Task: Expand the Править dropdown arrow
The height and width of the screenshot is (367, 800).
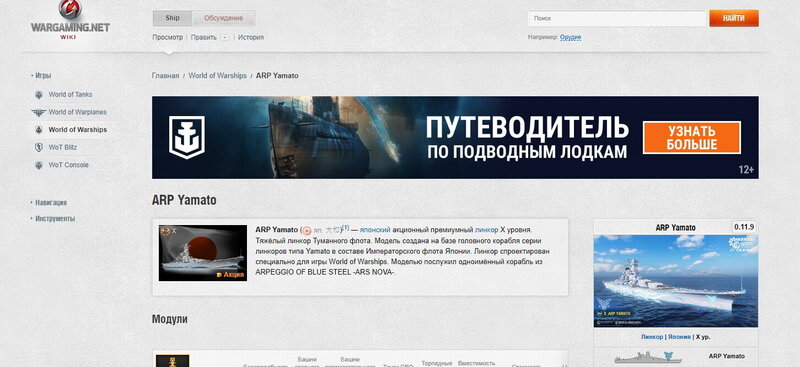Action: 224,37
